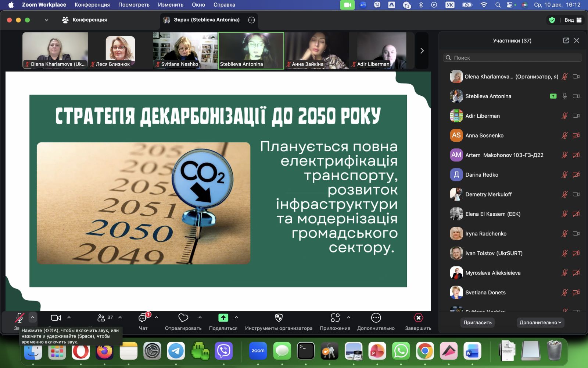This screenshot has height=368, width=588.
Task: Expand audio settings chevron beside microphone
Action: [32, 317]
